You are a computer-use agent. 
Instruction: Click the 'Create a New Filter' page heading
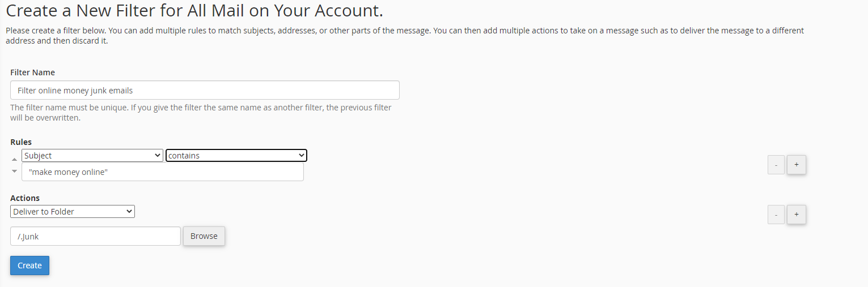(x=194, y=10)
